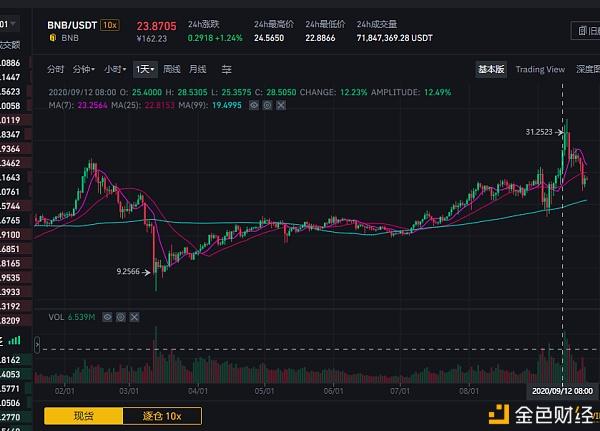Click the 08/01 date on the time axis

[469, 391]
